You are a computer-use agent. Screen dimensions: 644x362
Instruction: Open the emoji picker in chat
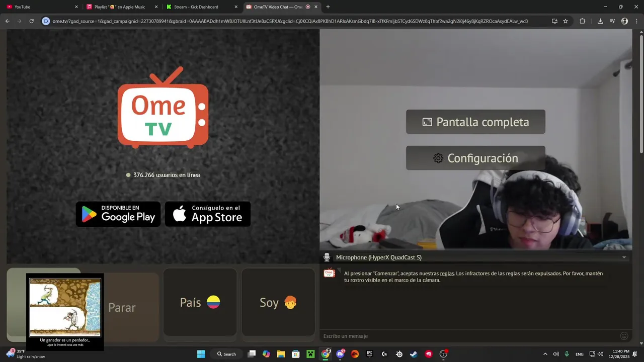pyautogui.click(x=624, y=336)
